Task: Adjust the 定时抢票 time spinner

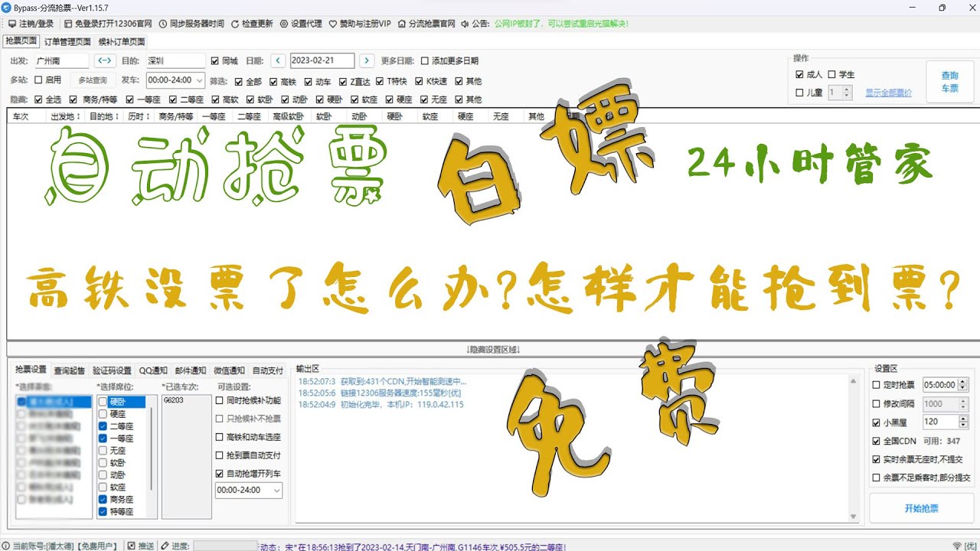Action: tap(963, 385)
